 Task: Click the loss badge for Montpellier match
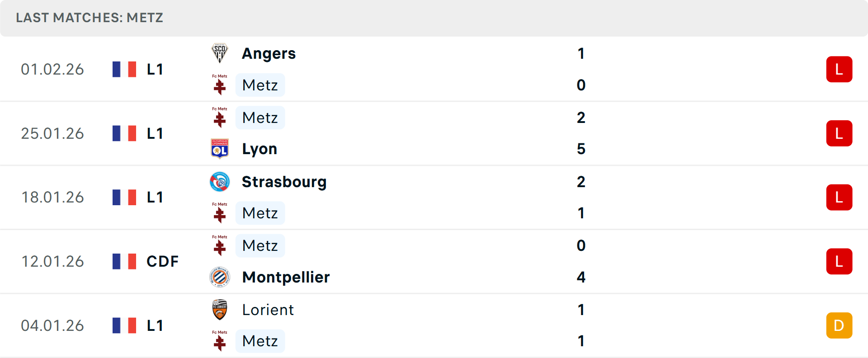coord(839,261)
